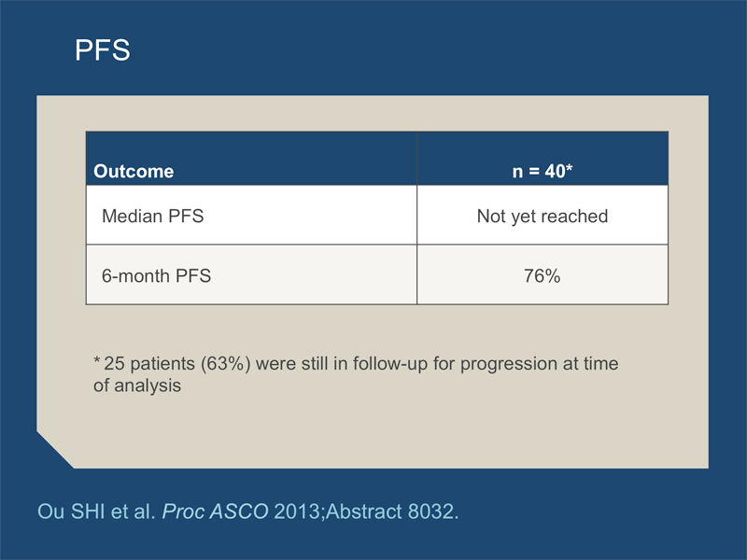Click the Not yet reached cell
This screenshot has width=747, height=560.
click(543, 216)
